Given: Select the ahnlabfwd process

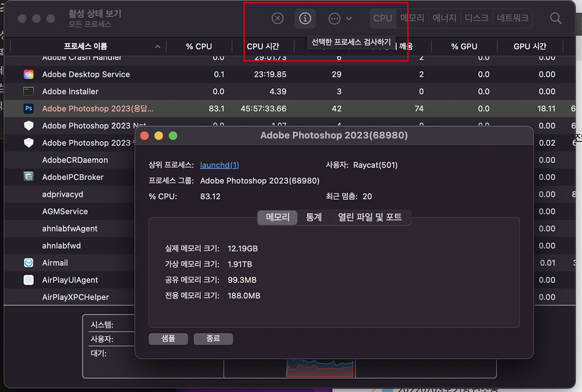Looking at the screenshot, I should (61, 246).
